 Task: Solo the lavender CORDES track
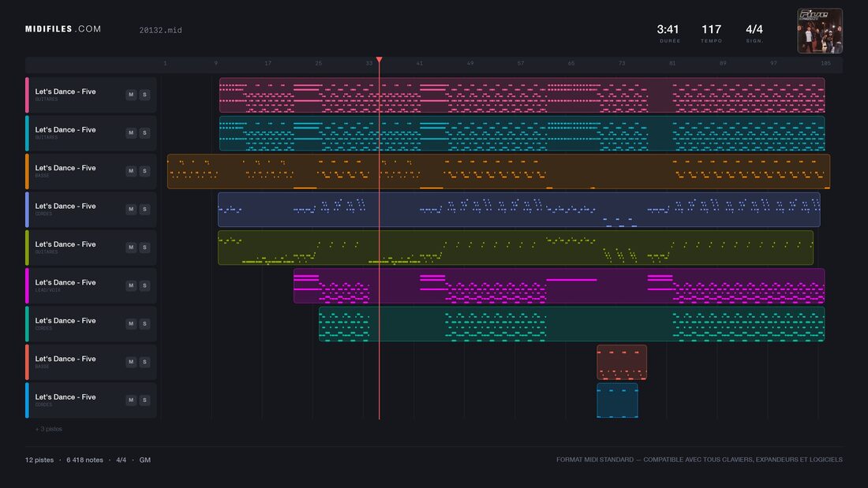tap(144, 209)
